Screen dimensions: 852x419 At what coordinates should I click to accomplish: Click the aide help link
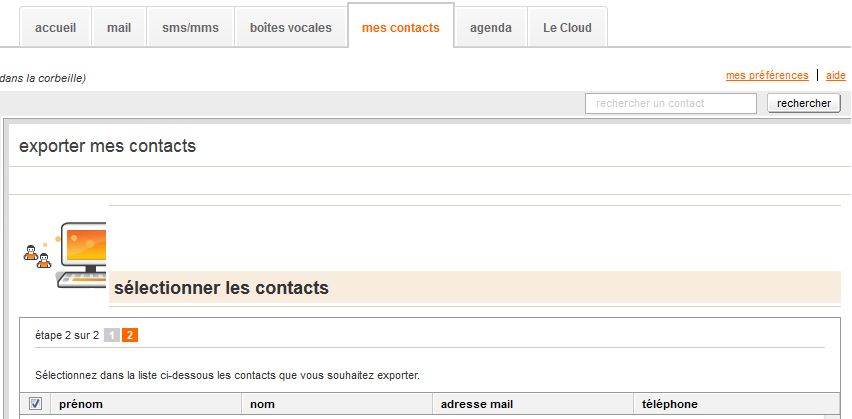coord(836,76)
